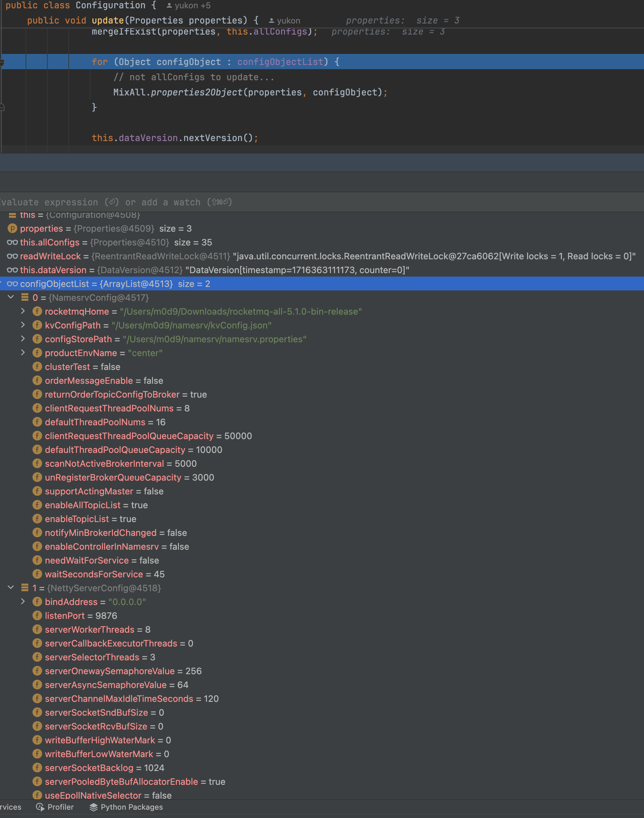Click the field icon beside orderMessageEnable
Viewport: 644px width, 818px height.
[x=37, y=380]
